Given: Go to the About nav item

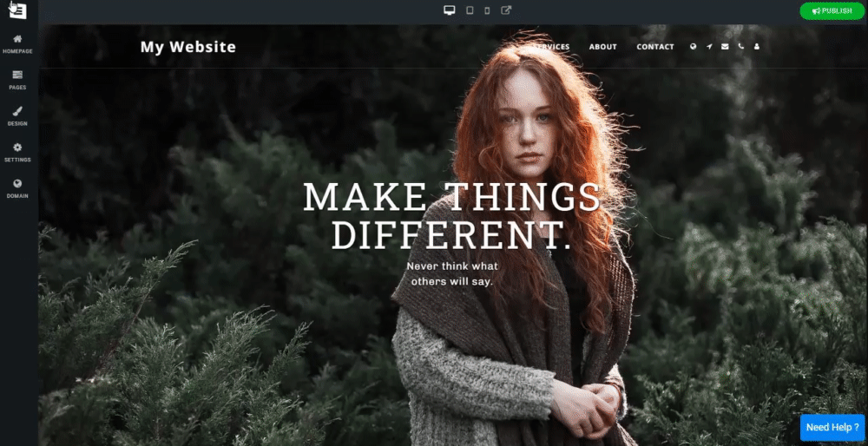Looking at the screenshot, I should [603, 47].
